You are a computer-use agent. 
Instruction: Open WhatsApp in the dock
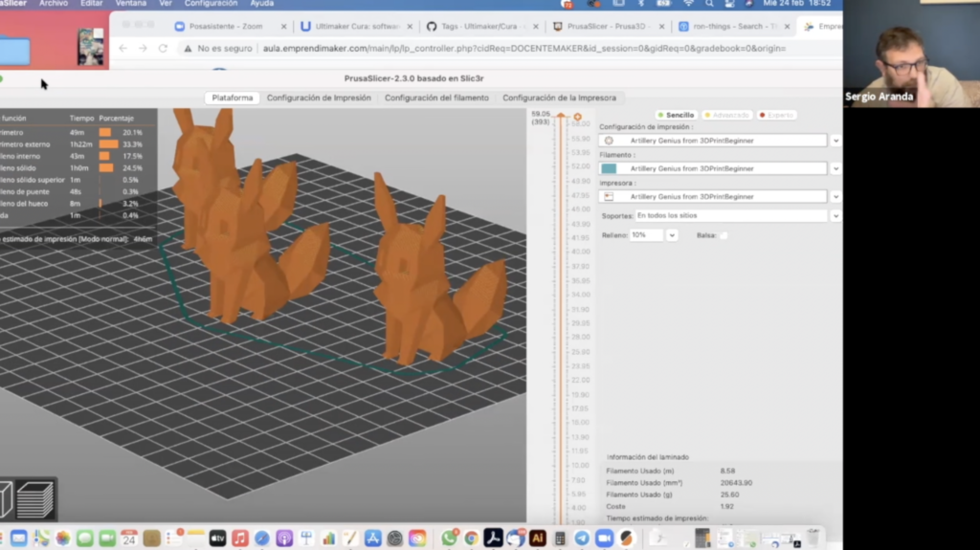[449, 539]
